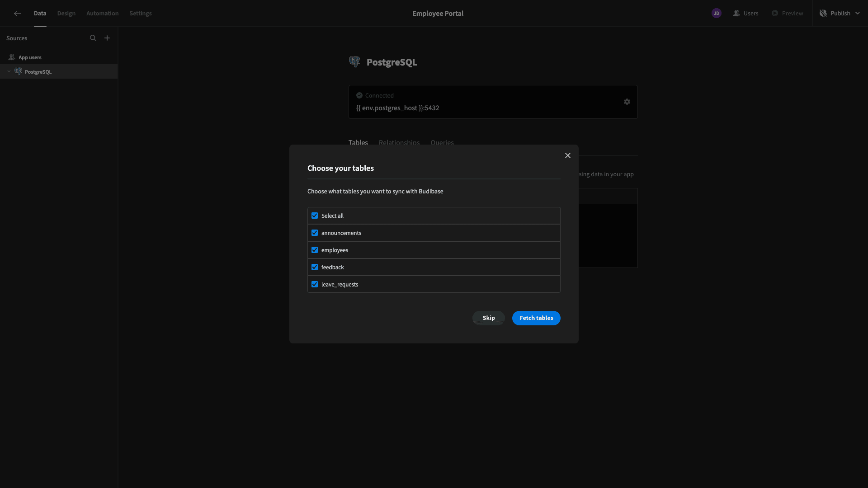Screen dimensions: 868x488
Task: Switch to the Design tab
Action: (x=66, y=14)
